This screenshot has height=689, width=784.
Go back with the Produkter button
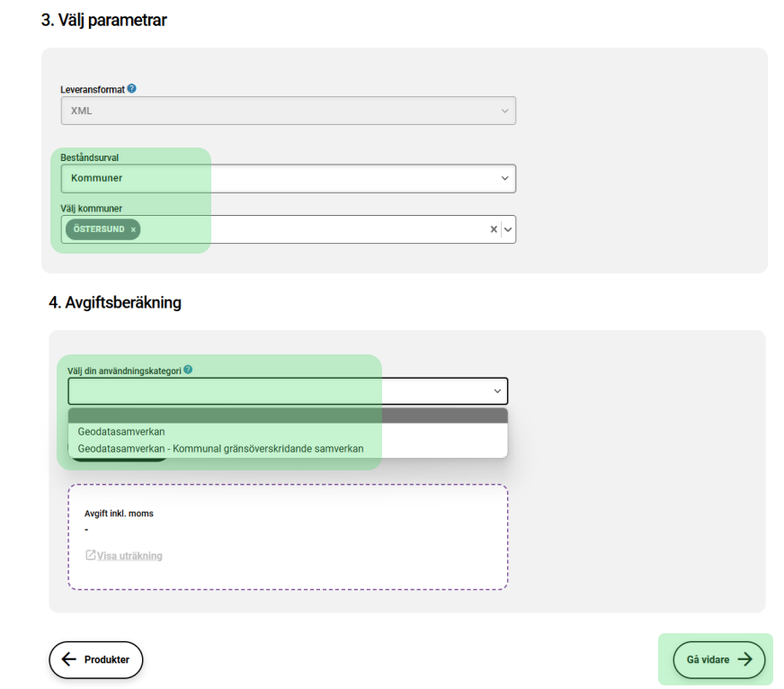tap(96, 659)
